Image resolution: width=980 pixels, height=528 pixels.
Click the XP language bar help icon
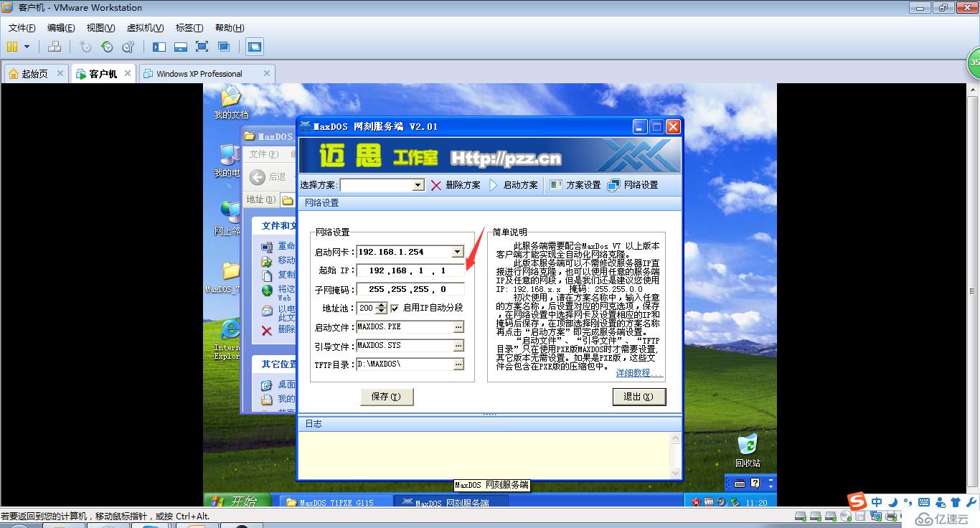click(x=754, y=483)
